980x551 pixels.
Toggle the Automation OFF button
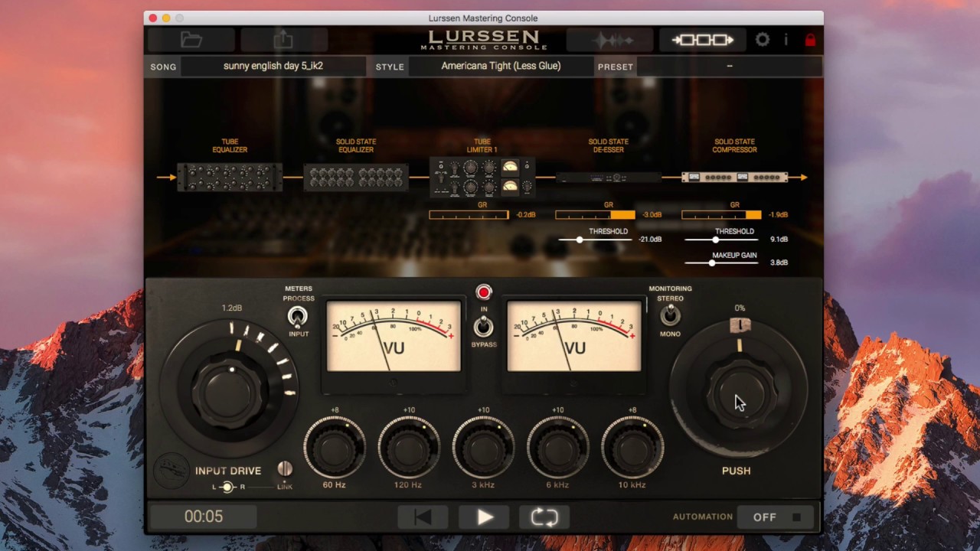point(776,517)
